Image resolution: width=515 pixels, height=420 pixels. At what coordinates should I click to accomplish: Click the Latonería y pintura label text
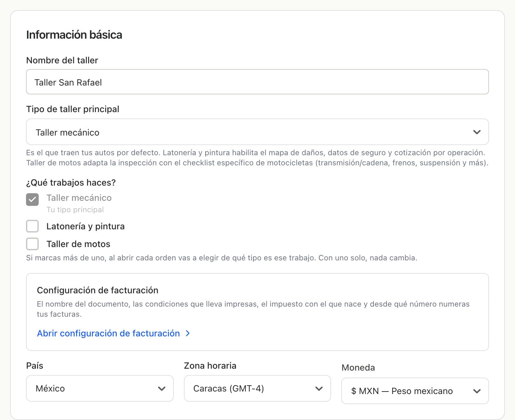(86, 226)
